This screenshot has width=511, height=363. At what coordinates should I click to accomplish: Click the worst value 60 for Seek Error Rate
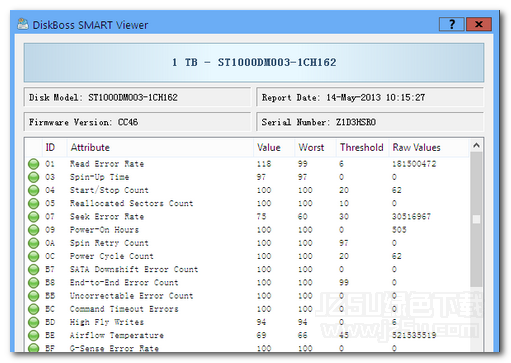pos(303,217)
